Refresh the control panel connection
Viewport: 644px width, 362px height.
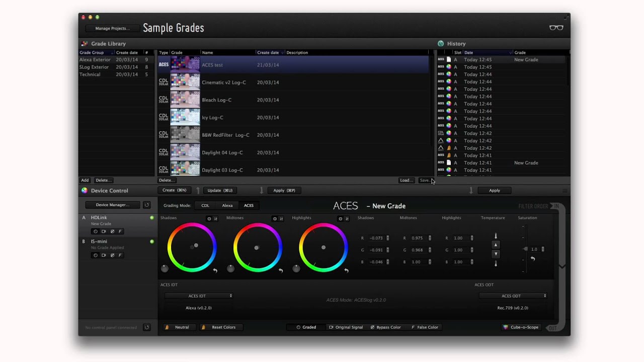147,327
